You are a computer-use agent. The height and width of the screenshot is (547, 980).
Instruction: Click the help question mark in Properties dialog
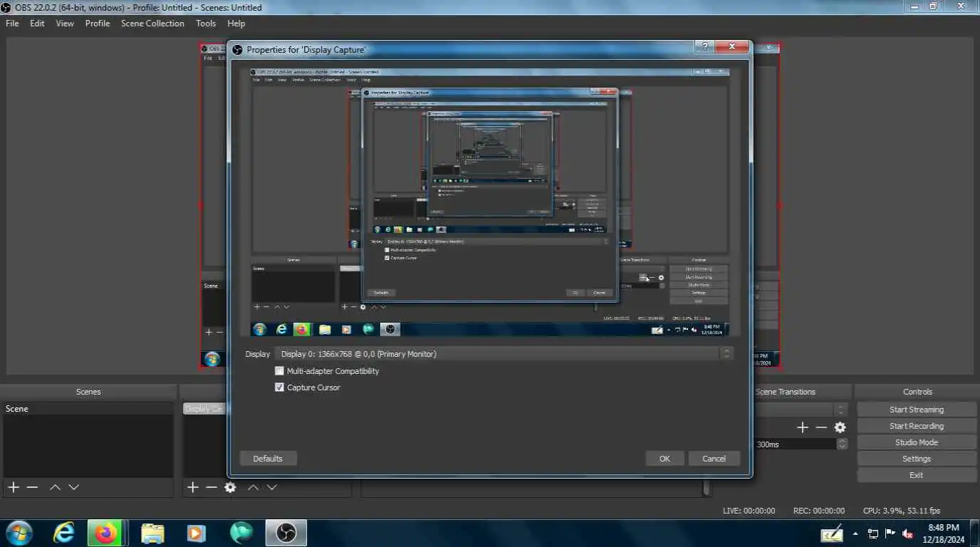click(x=704, y=47)
